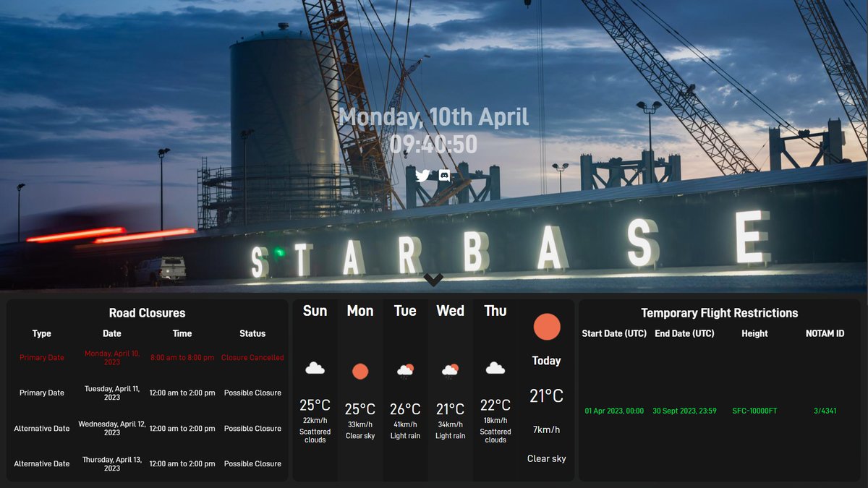This screenshot has width=868, height=488.
Task: Select the Tuesday, April 11, 2023 date cell
Action: tap(112, 393)
